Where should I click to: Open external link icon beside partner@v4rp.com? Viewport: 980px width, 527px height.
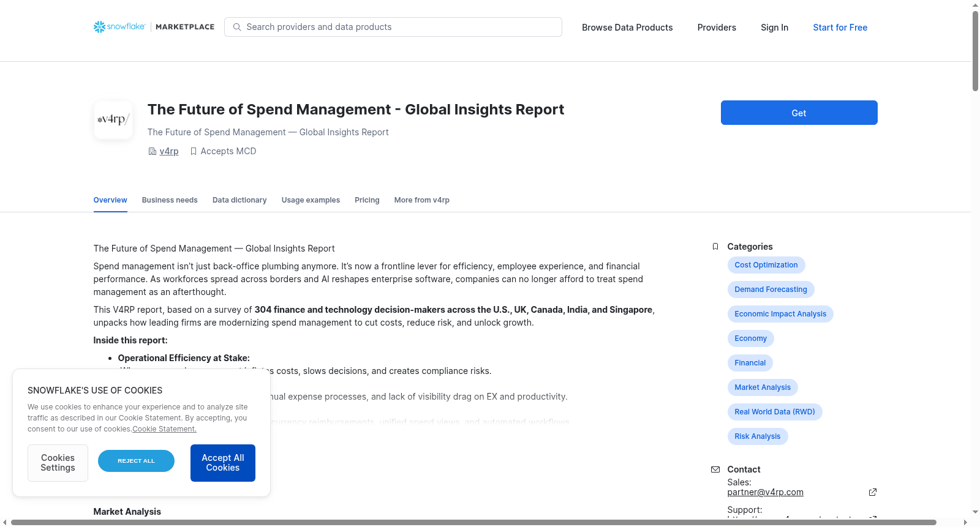(x=873, y=492)
